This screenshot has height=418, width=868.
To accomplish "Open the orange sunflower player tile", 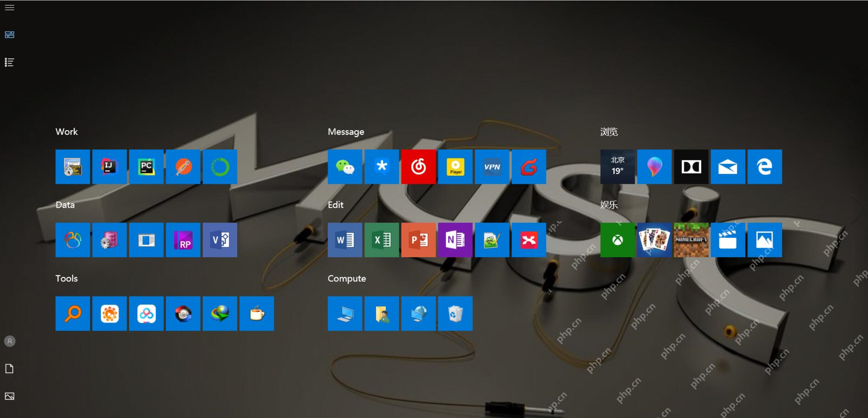I will (x=109, y=314).
